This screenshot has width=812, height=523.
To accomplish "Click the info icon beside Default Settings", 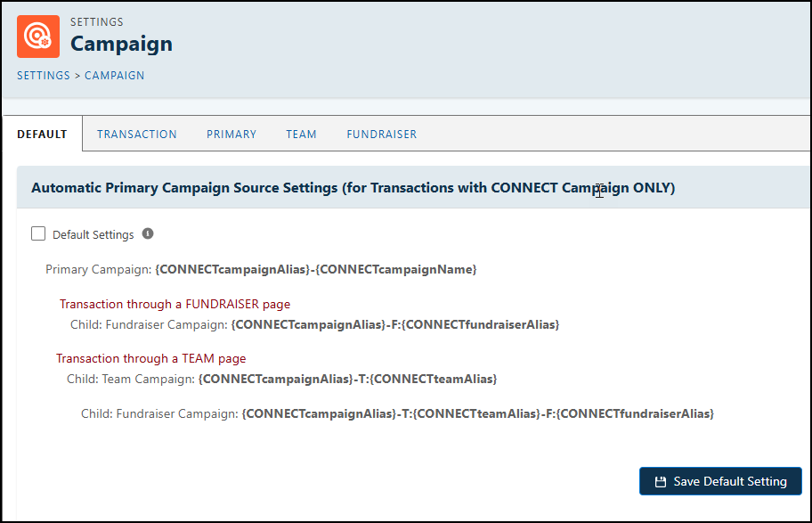I will coord(148,233).
